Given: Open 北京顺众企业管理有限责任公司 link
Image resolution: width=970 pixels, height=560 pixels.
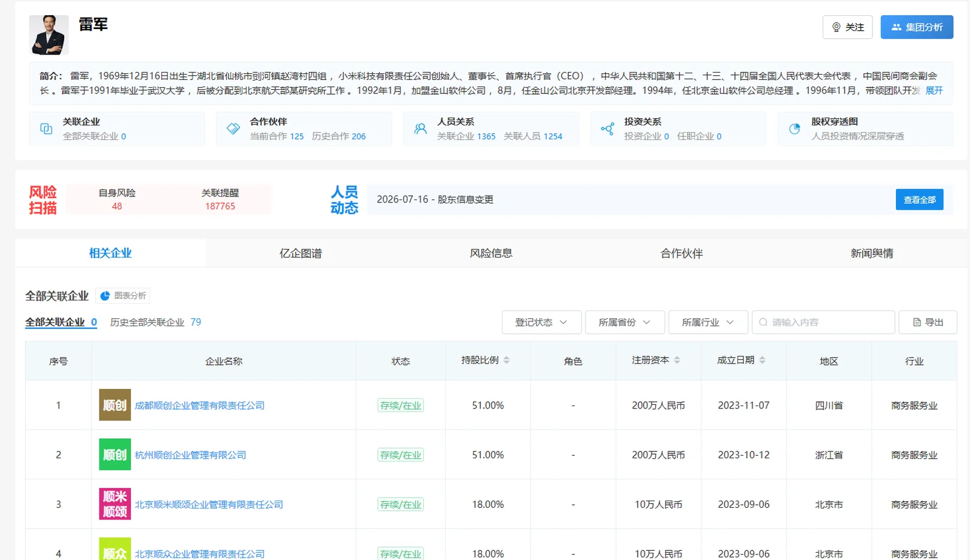Looking at the screenshot, I should pos(199,554).
